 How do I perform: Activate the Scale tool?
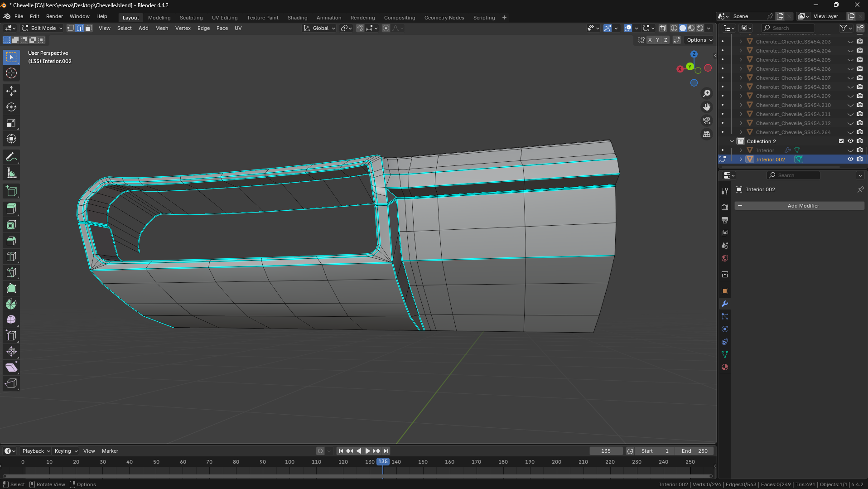pyautogui.click(x=11, y=123)
